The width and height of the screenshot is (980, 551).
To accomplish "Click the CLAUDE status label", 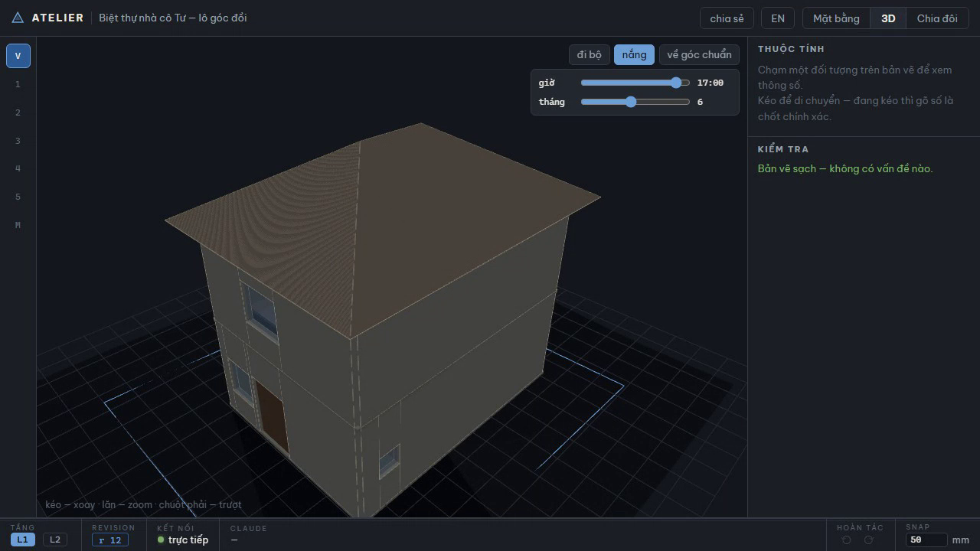I will [x=249, y=528].
